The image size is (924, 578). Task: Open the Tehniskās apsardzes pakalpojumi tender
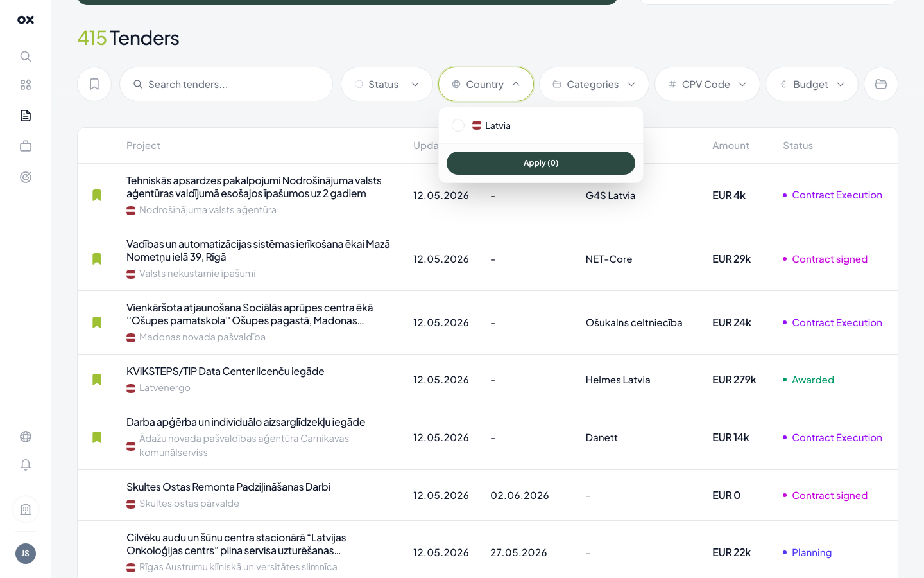(x=254, y=187)
